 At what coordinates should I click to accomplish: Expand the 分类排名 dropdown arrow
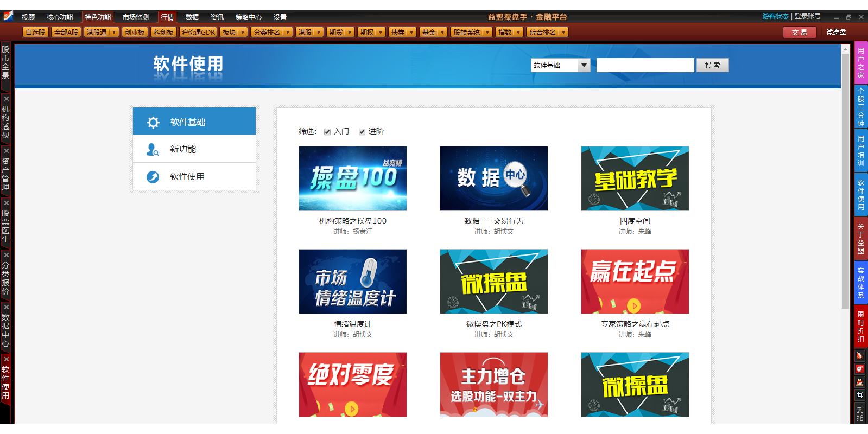pos(287,33)
